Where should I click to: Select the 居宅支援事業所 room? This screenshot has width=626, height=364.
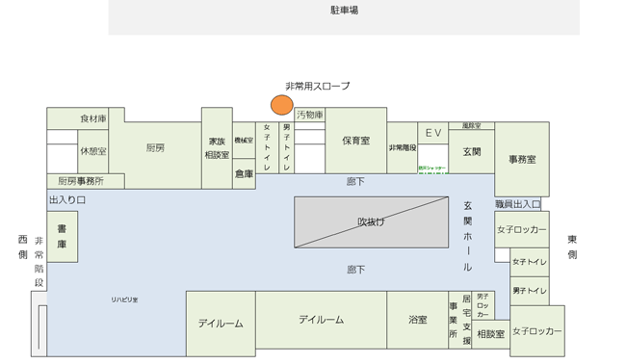pyautogui.click(x=460, y=320)
